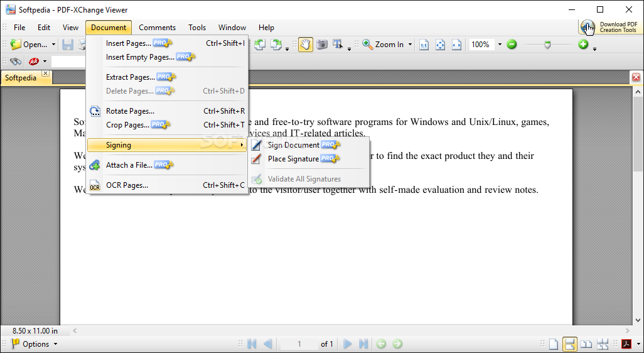
Task: Expand the Open button dropdown arrow
Action: [x=53, y=45]
